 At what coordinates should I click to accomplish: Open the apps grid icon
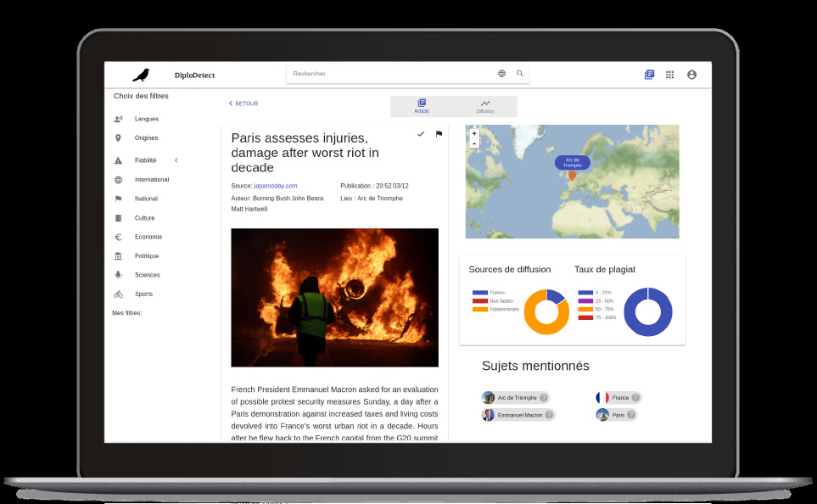tap(669, 75)
